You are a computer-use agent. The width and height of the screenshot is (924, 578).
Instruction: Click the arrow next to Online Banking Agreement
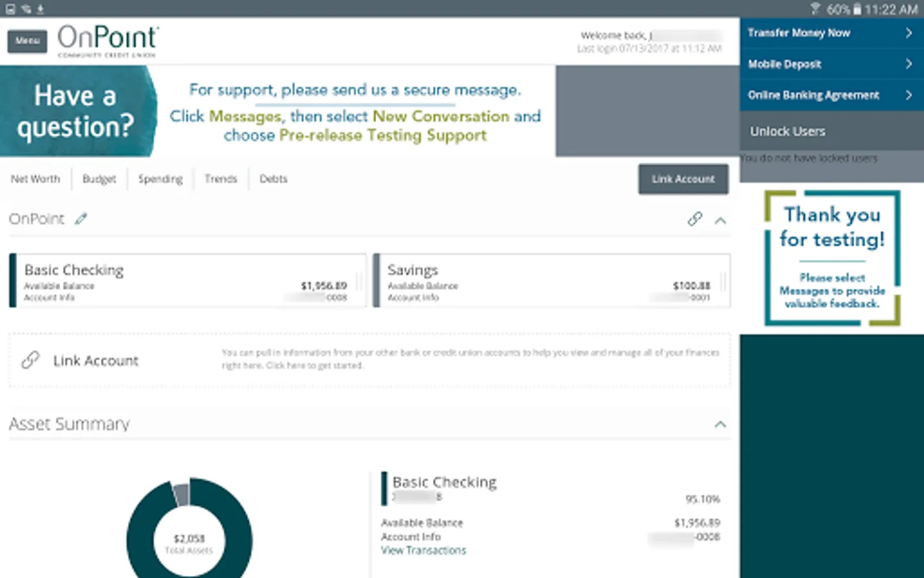tap(909, 95)
